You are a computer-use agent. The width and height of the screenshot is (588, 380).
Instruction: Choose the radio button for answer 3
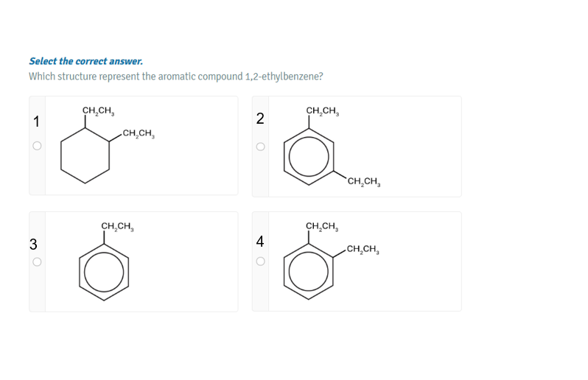tap(36, 261)
